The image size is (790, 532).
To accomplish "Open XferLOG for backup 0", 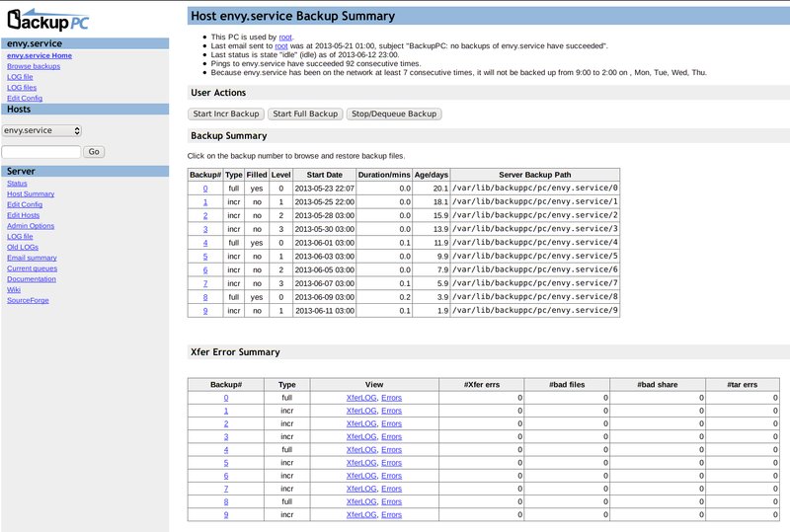I will click(x=360, y=397).
